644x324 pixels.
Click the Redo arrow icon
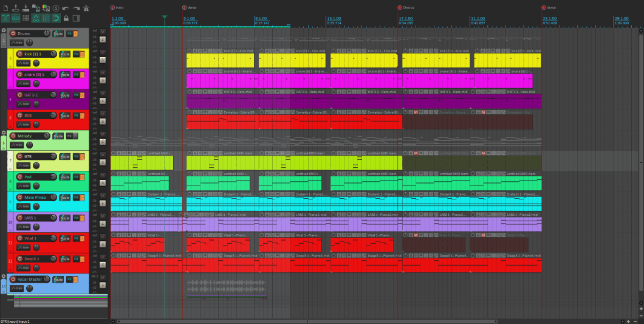click(x=76, y=9)
